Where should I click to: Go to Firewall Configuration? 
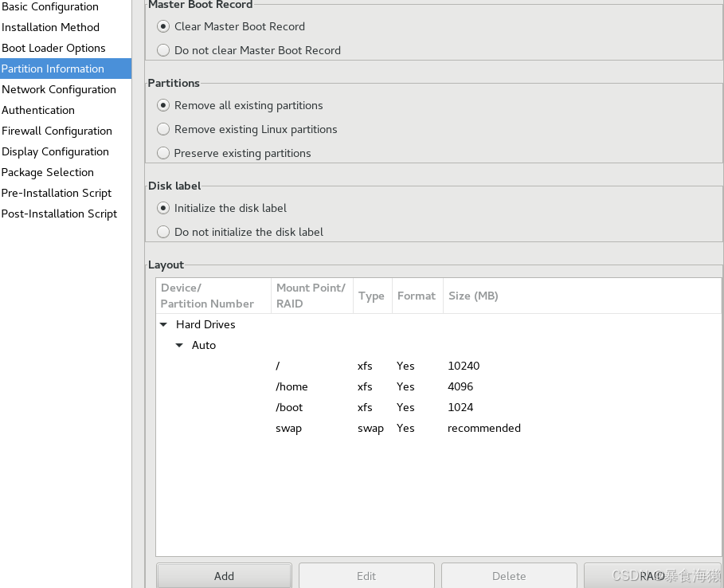point(57,131)
